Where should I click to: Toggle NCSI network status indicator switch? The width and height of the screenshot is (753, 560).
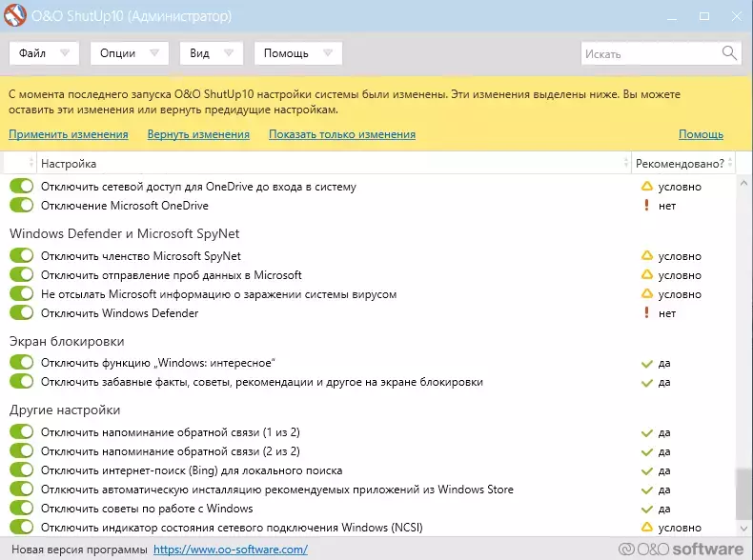(22, 527)
